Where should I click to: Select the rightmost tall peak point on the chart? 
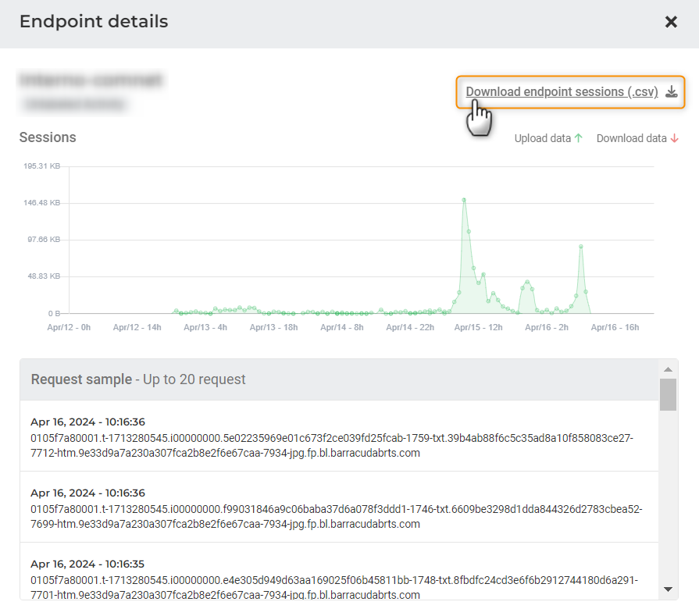pyautogui.click(x=581, y=247)
